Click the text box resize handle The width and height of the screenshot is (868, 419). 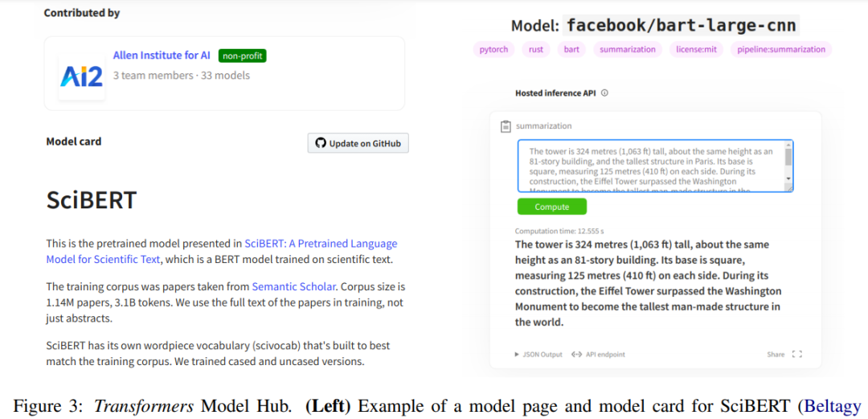tap(789, 188)
